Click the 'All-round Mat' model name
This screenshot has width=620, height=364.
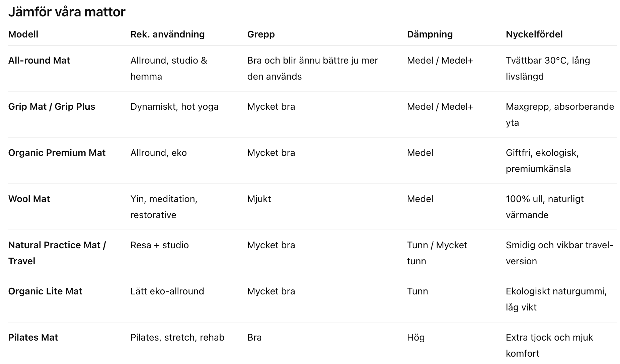point(39,60)
